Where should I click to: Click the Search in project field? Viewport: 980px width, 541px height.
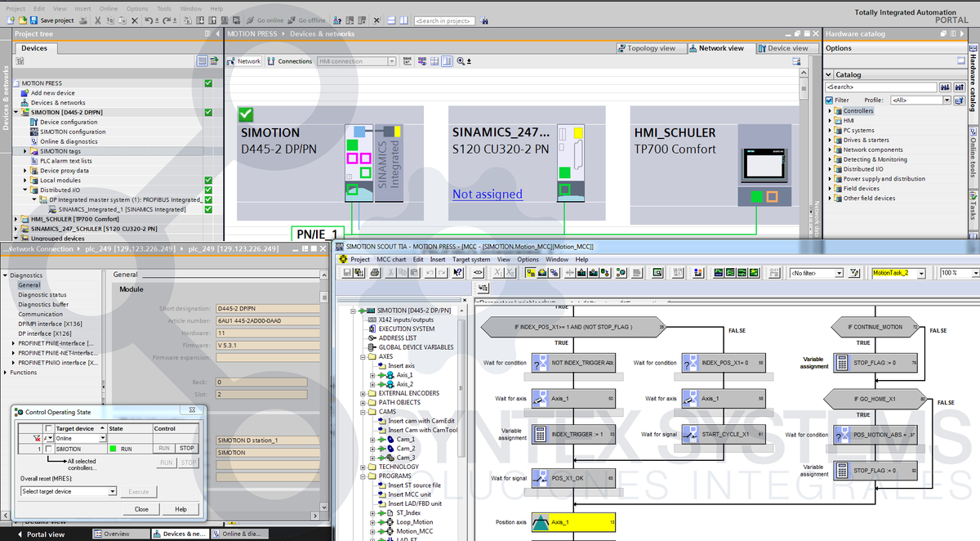coord(444,20)
